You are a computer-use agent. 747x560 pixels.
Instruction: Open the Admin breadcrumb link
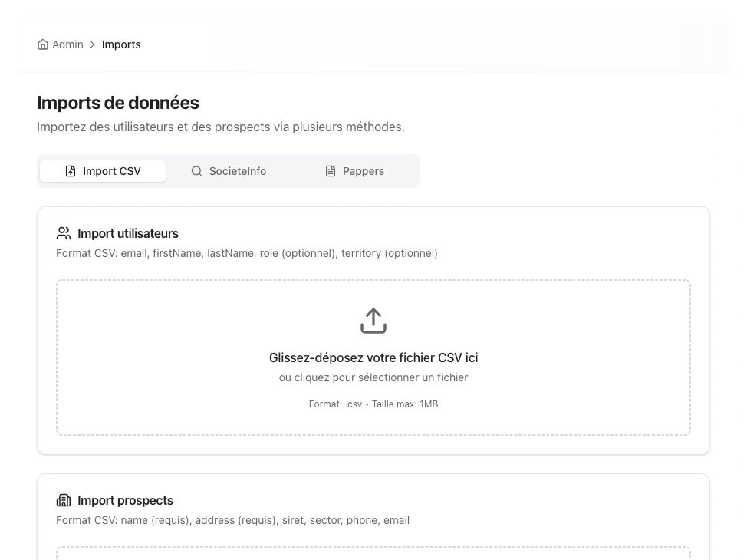click(67, 44)
